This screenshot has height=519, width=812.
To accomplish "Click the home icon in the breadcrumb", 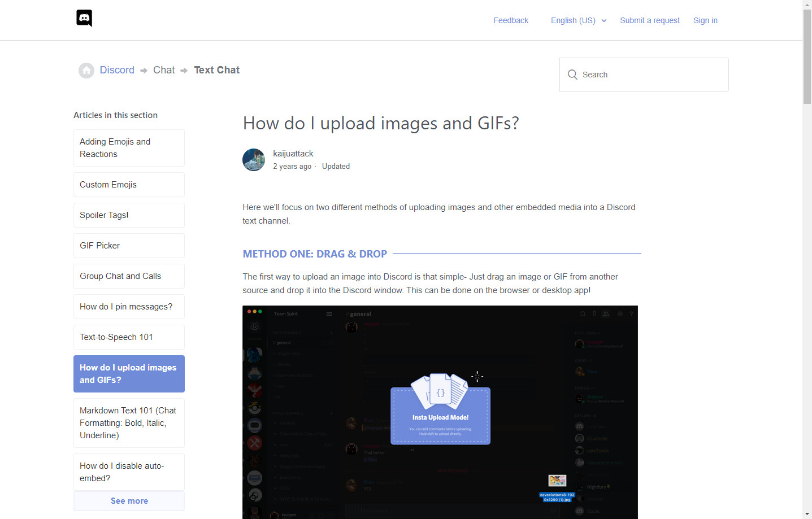I will (86, 71).
